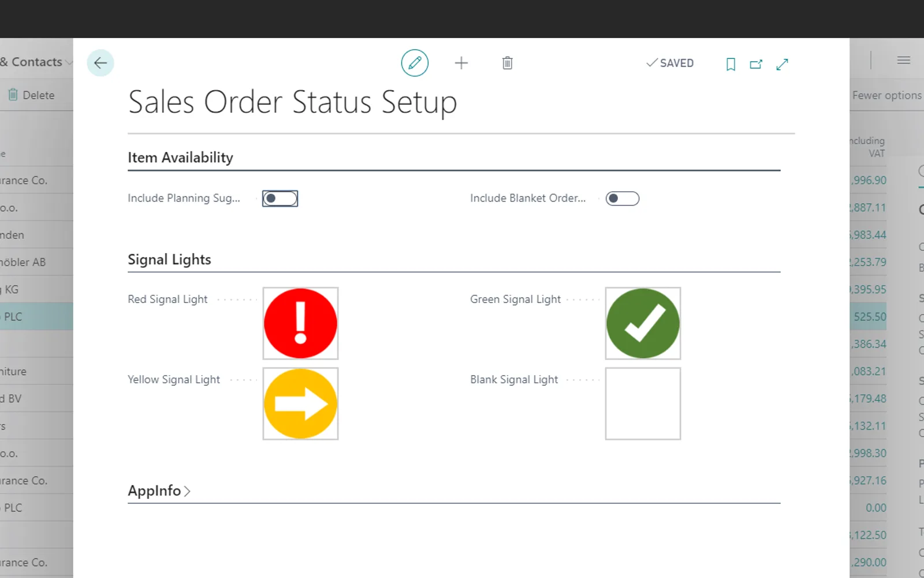Screen dimensions: 924x578
Task: Click the 386.34 amount in background
Action: (x=868, y=344)
